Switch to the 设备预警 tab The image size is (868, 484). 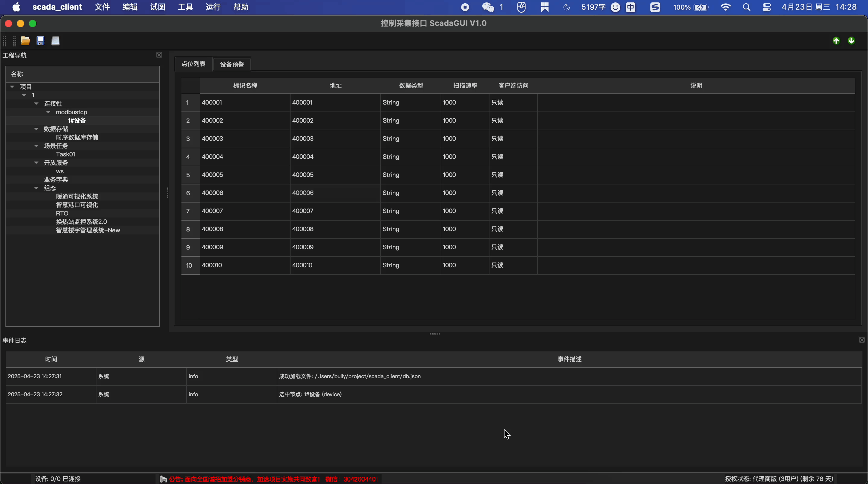pos(232,64)
